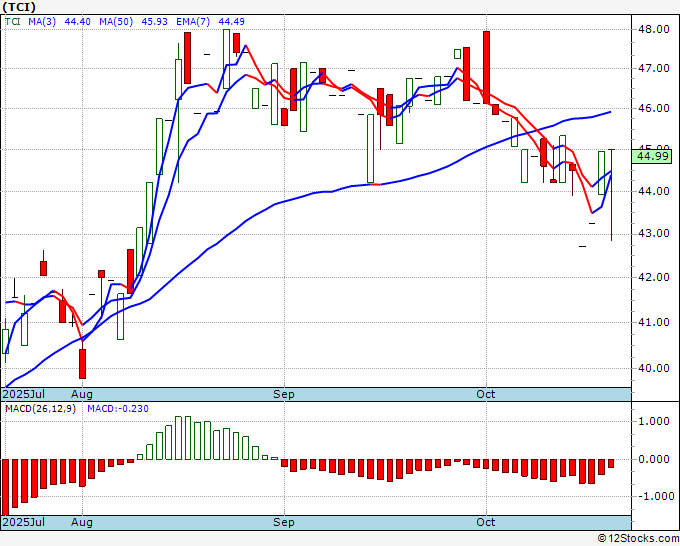680x546 pixels.
Task: Click the 48.00 price axis label
Action: pyautogui.click(x=654, y=29)
